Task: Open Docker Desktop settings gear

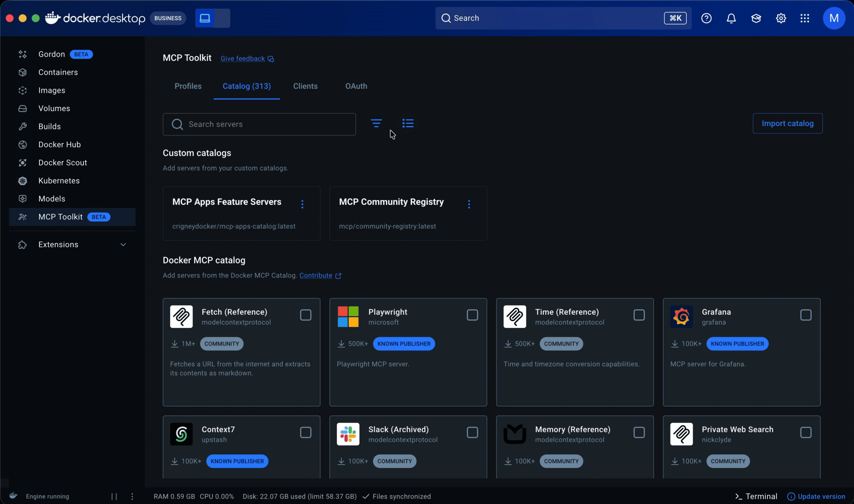Action: tap(781, 18)
